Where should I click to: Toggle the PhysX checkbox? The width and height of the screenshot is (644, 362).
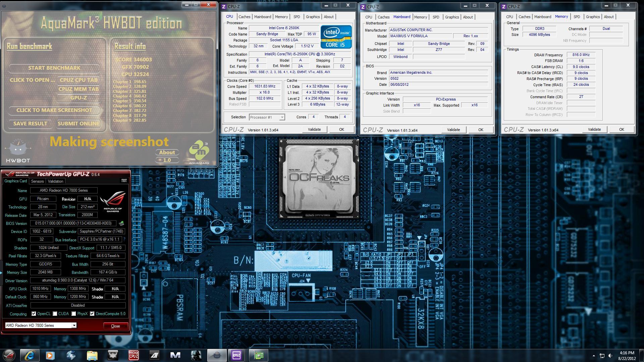[73, 314]
